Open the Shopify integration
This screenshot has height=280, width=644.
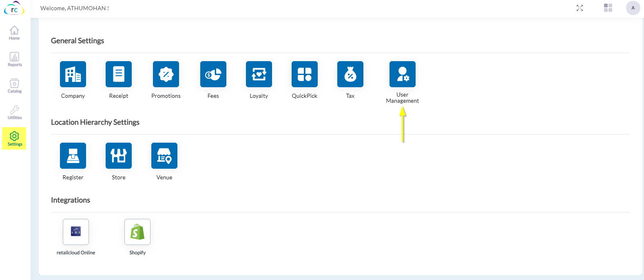[137, 232]
